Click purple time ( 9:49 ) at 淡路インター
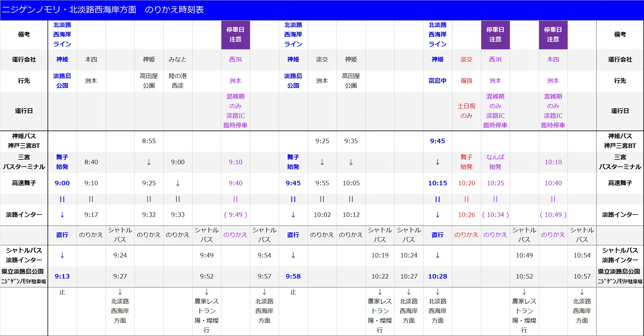The image size is (644, 336). 236,214
